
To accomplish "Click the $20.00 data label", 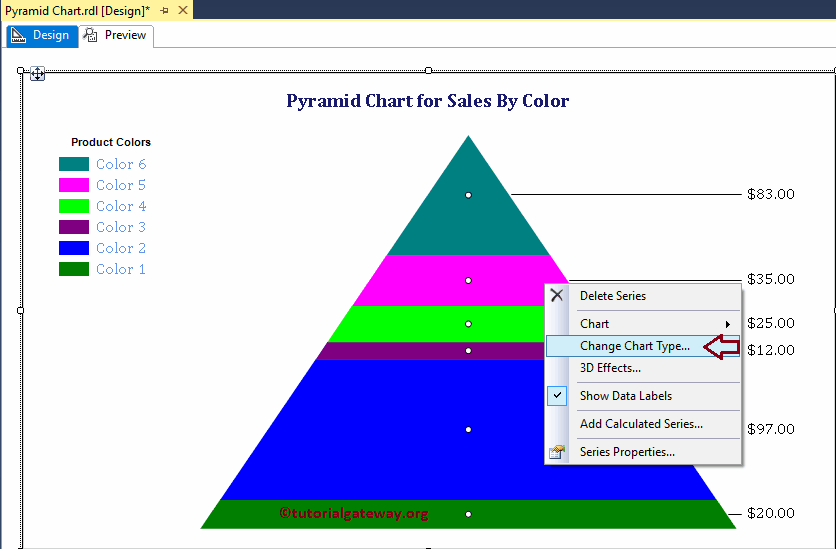I will click(x=771, y=513).
